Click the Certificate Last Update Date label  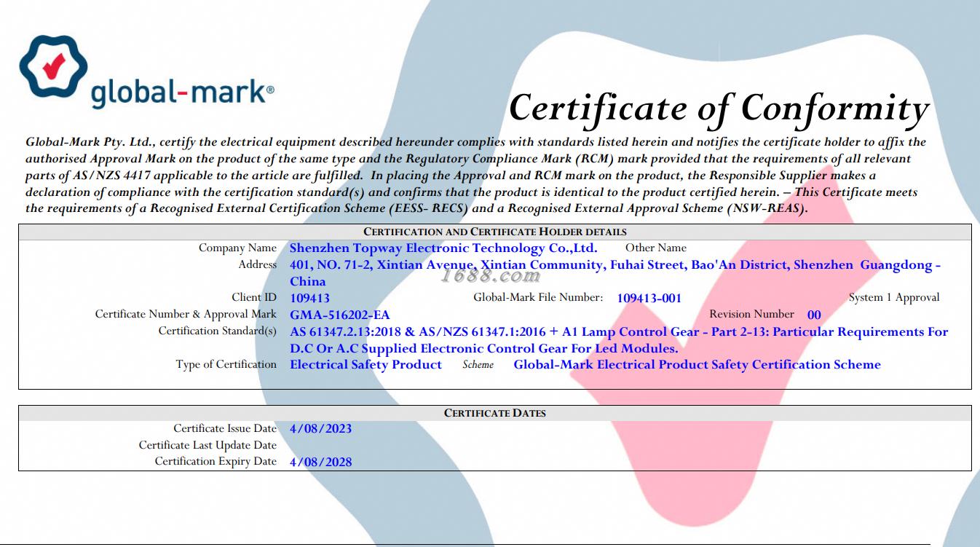click(x=208, y=445)
